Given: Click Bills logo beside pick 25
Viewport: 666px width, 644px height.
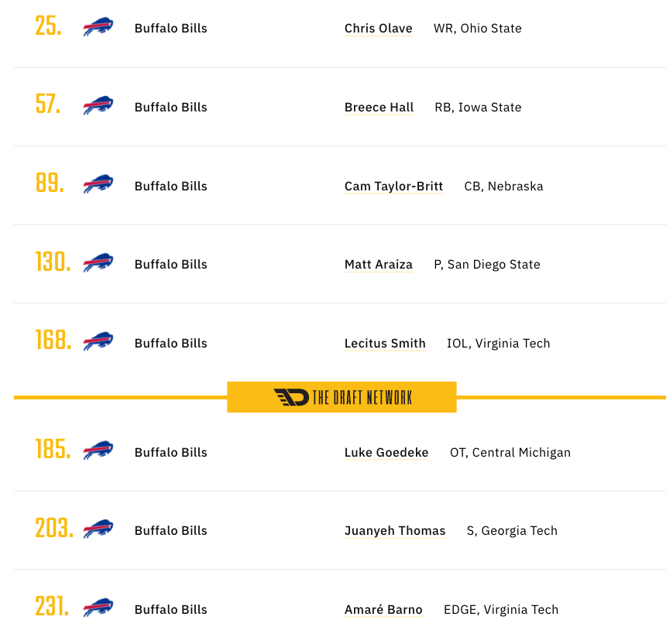Looking at the screenshot, I should click(98, 27).
